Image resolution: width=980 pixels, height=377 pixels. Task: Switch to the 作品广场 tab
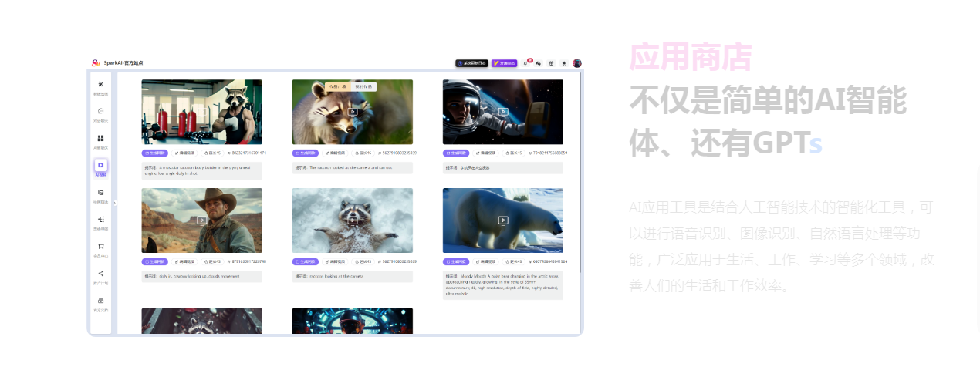click(x=338, y=87)
